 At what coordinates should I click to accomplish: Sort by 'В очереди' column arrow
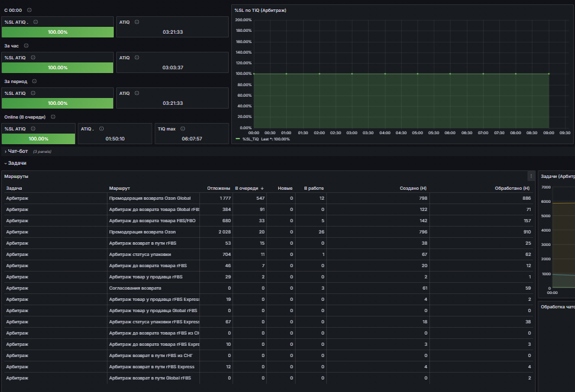click(262, 189)
